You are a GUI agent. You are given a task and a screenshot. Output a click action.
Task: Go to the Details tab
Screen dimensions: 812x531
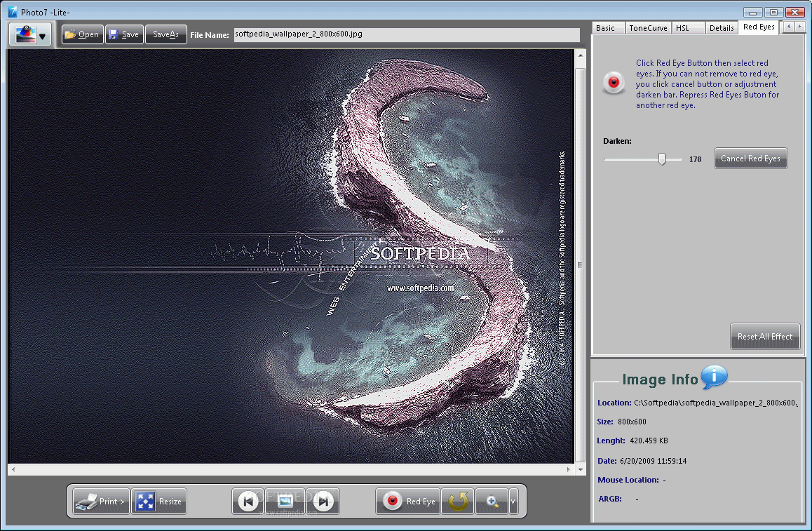[722, 28]
